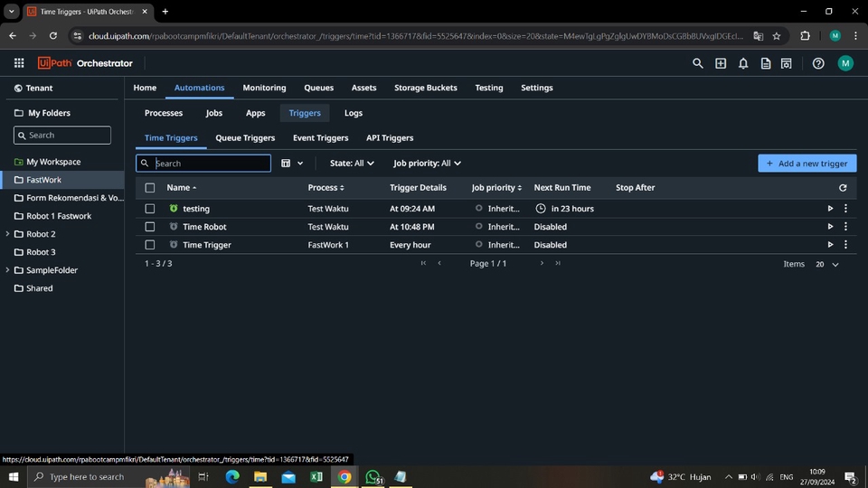Bookmark this page with star icon
The image size is (868, 488).
coord(777,36)
